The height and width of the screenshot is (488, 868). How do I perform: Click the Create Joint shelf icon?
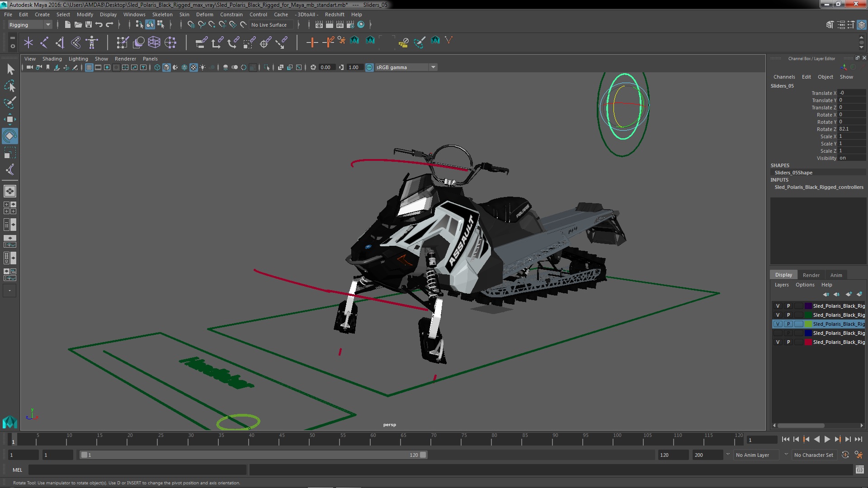point(44,42)
